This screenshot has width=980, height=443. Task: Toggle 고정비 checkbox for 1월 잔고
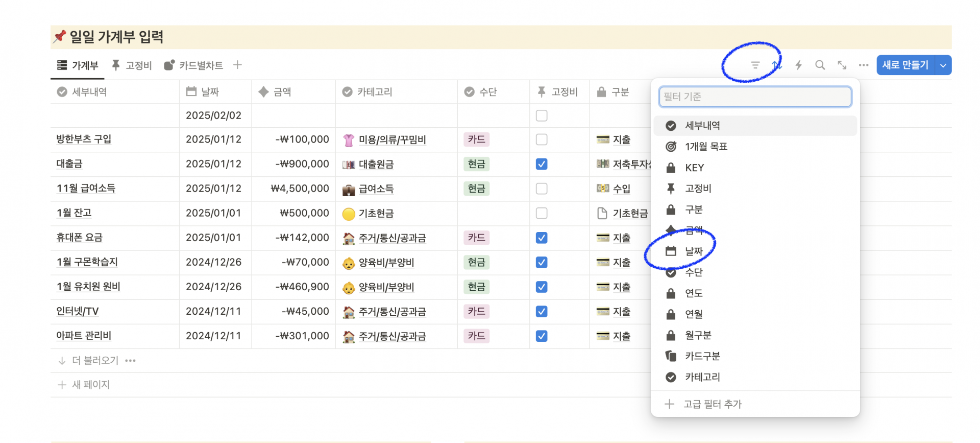coord(542,213)
